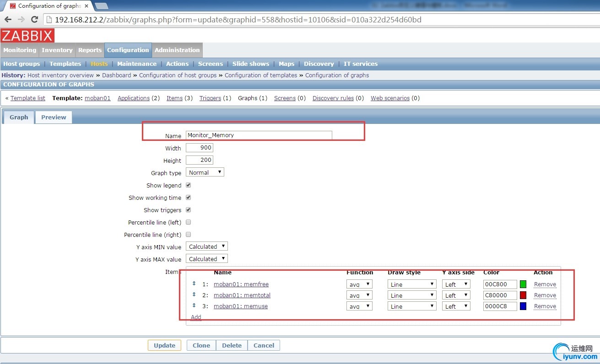Go to Hosts submenu
The width and height of the screenshot is (600, 364).
pos(99,64)
